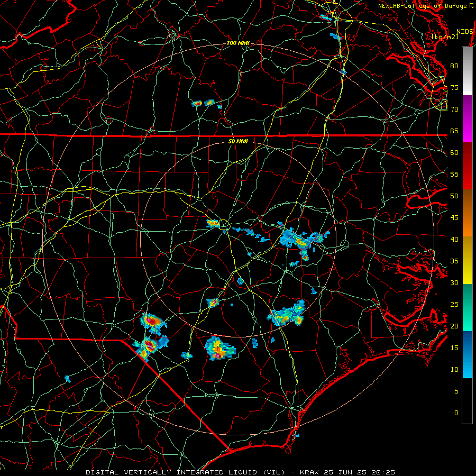Pick the magenta-purple segment of the color bar

click(467, 119)
